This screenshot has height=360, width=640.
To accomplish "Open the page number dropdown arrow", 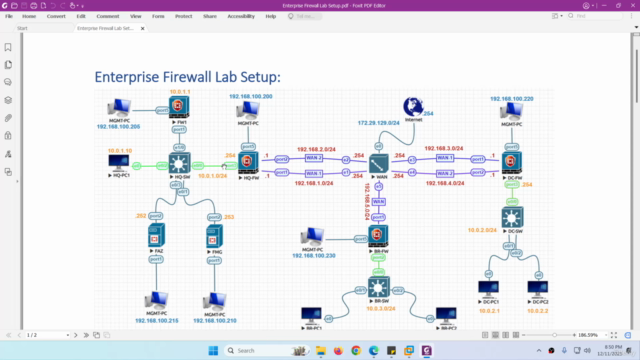I will click(x=68, y=335).
